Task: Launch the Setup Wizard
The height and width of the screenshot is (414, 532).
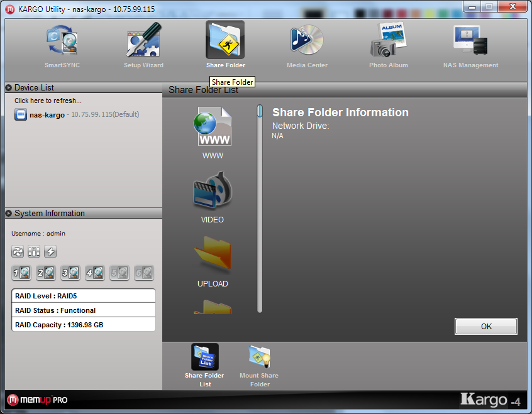Action: tap(143, 45)
